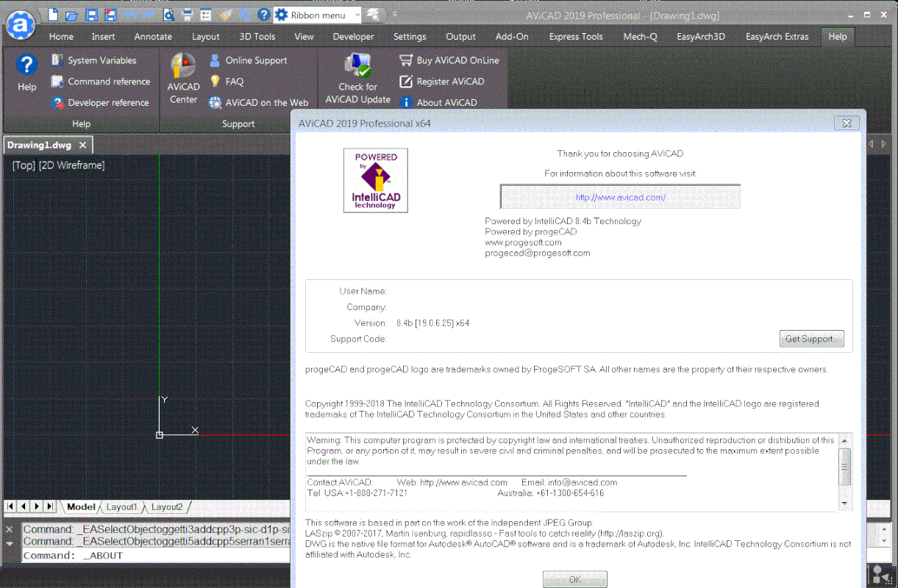Check for AViCAD Update
This screenshot has width=898, height=588.
[358, 79]
